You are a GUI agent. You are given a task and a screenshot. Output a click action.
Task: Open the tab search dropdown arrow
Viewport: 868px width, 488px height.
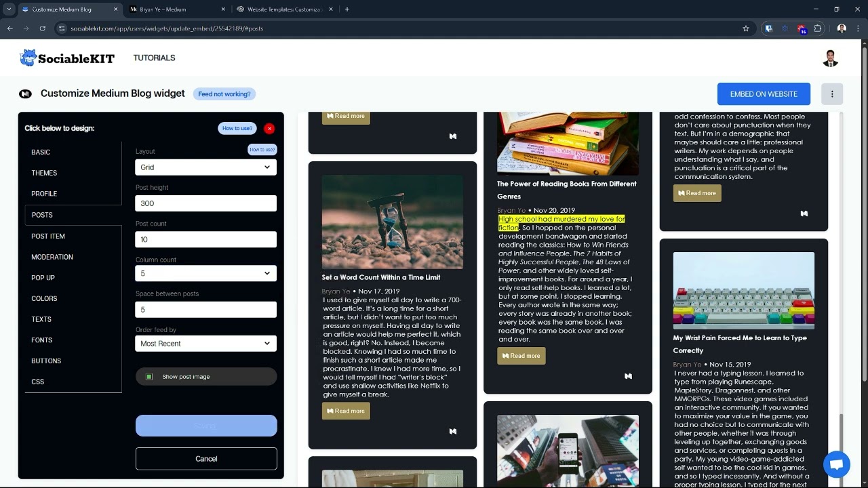(9, 9)
